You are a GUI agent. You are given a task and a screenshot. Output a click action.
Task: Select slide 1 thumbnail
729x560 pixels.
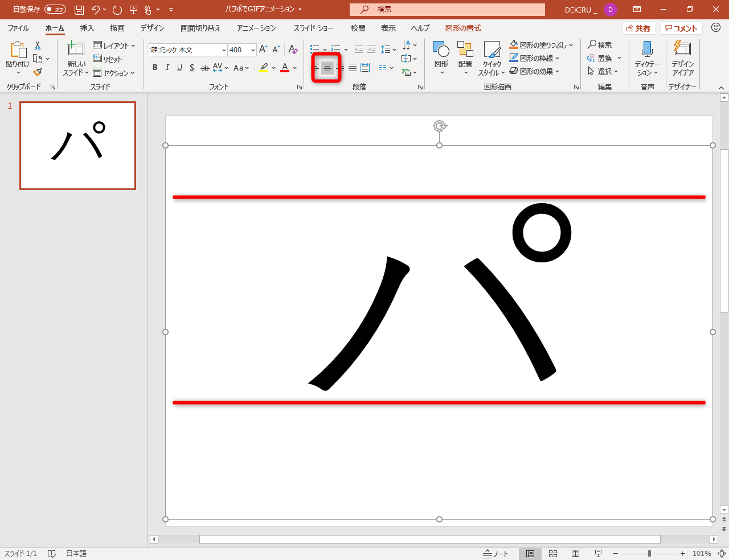coord(78,146)
